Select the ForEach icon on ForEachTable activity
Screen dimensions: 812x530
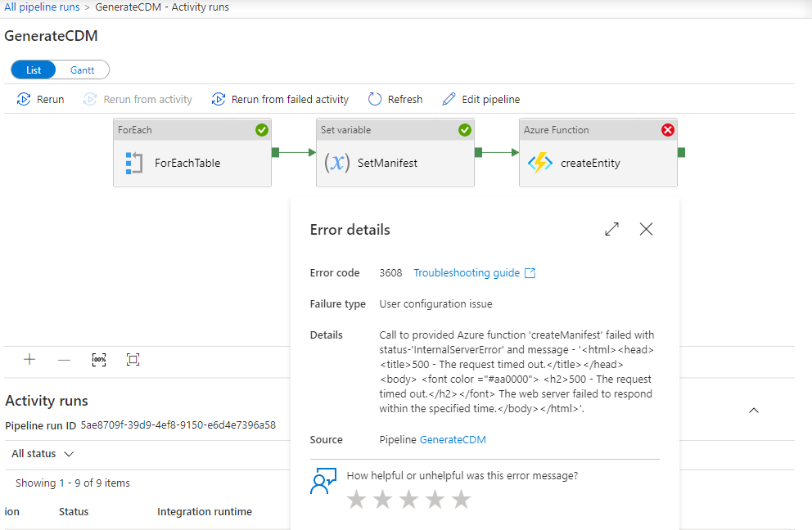pyautogui.click(x=136, y=162)
